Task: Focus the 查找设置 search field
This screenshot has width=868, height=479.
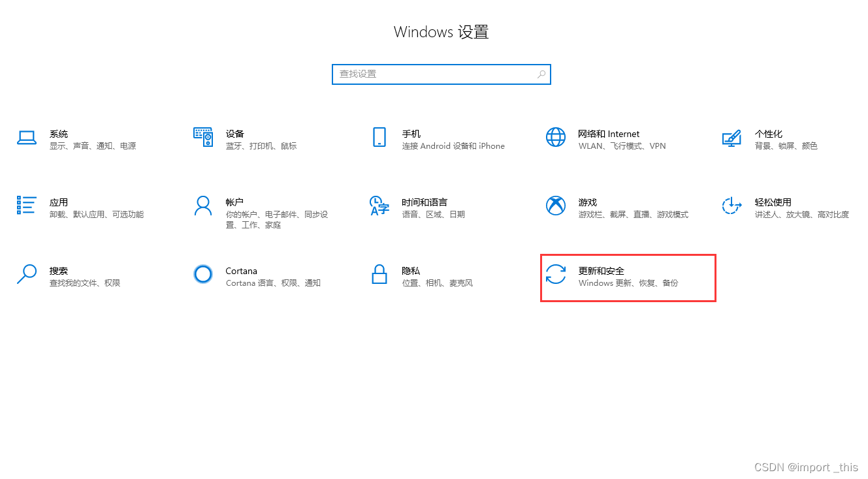Action: click(442, 74)
